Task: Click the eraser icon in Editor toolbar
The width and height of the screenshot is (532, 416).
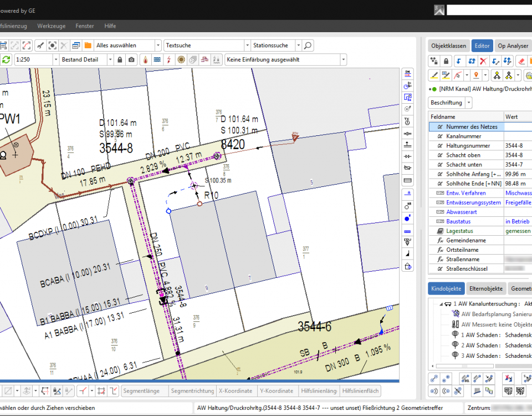Action: [521, 61]
